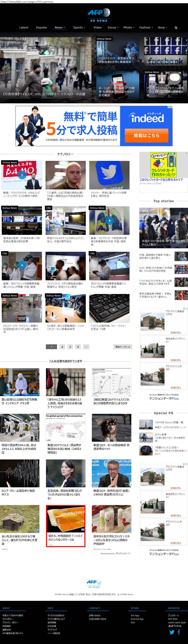The height and width of the screenshot is (644, 188).
Task: Play the Alibaba DAMO video thumbnail
Action: coord(22,175)
